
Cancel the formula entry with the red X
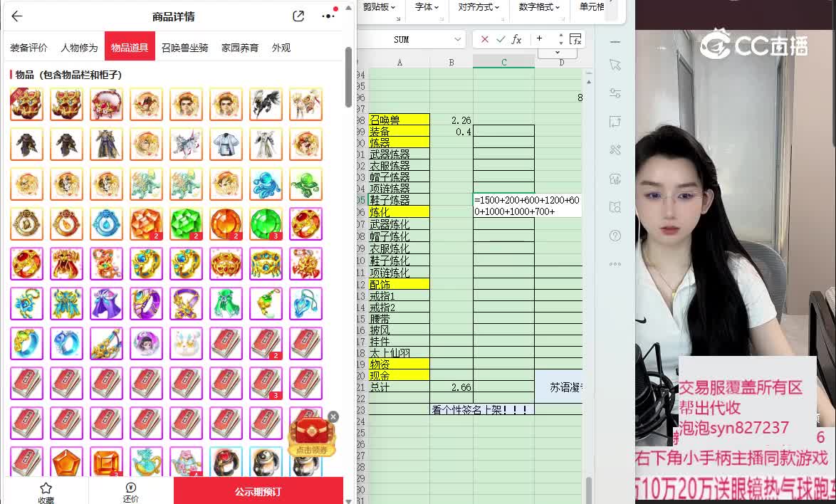(x=485, y=39)
